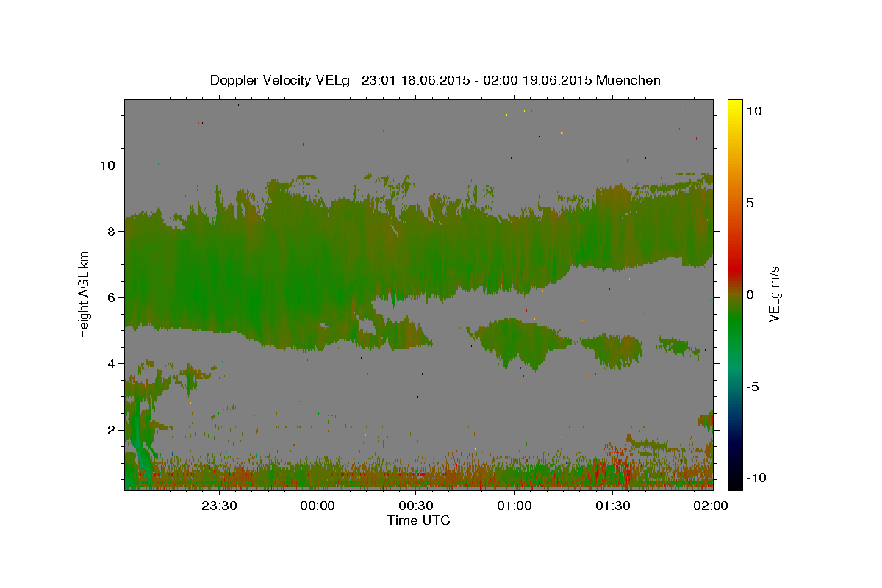Click the word 'Muenchen' in the title
Viewport: 882px width, 588px height.
point(629,80)
